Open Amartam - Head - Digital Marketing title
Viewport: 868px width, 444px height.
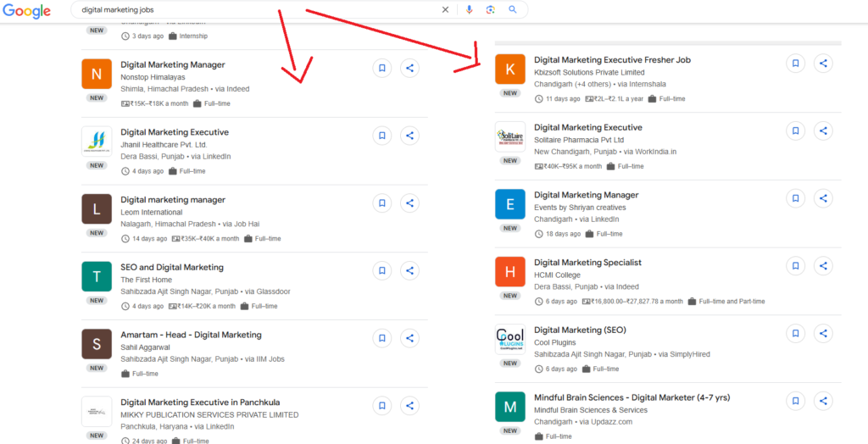coord(191,335)
